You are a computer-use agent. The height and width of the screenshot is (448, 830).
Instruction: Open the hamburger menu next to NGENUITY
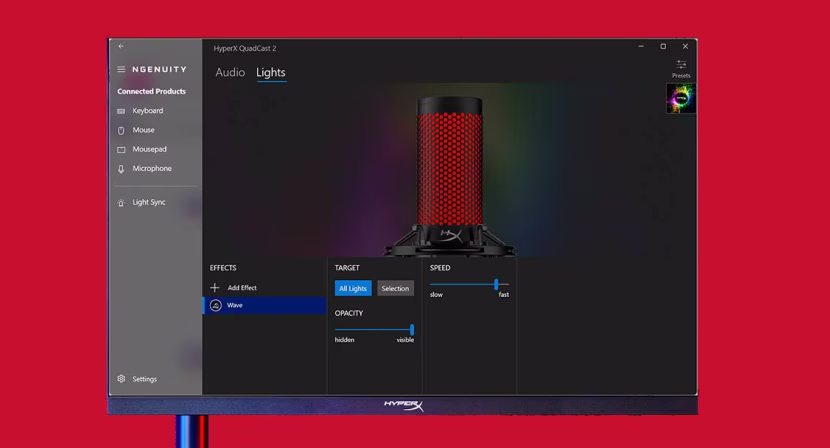click(x=121, y=69)
